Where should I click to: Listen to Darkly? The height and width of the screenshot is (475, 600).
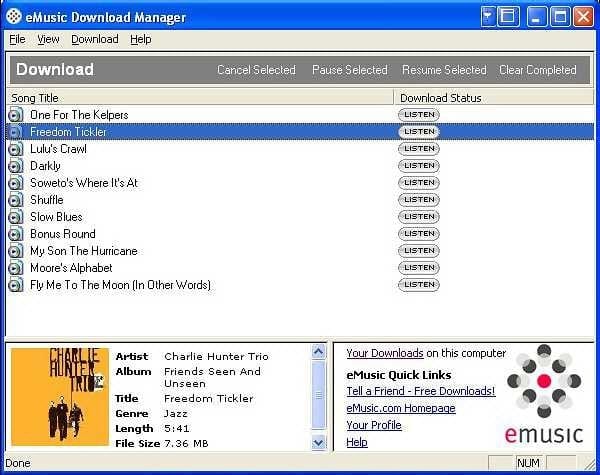pyautogui.click(x=419, y=166)
